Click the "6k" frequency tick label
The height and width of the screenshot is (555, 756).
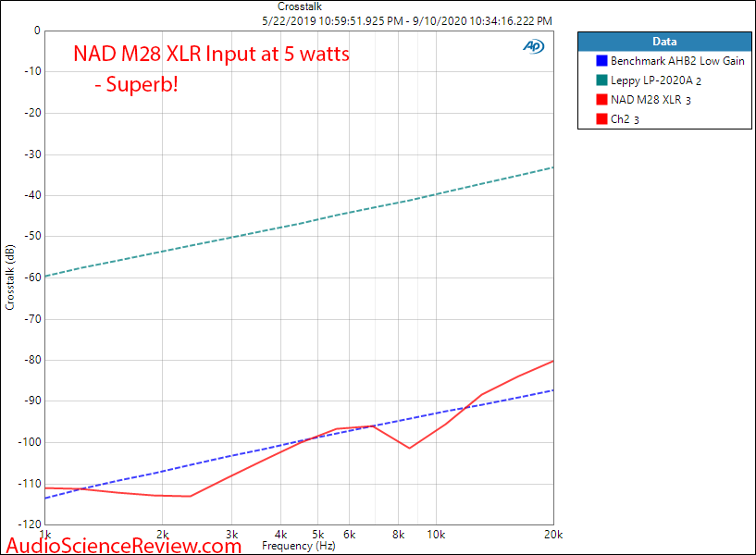[350, 535]
